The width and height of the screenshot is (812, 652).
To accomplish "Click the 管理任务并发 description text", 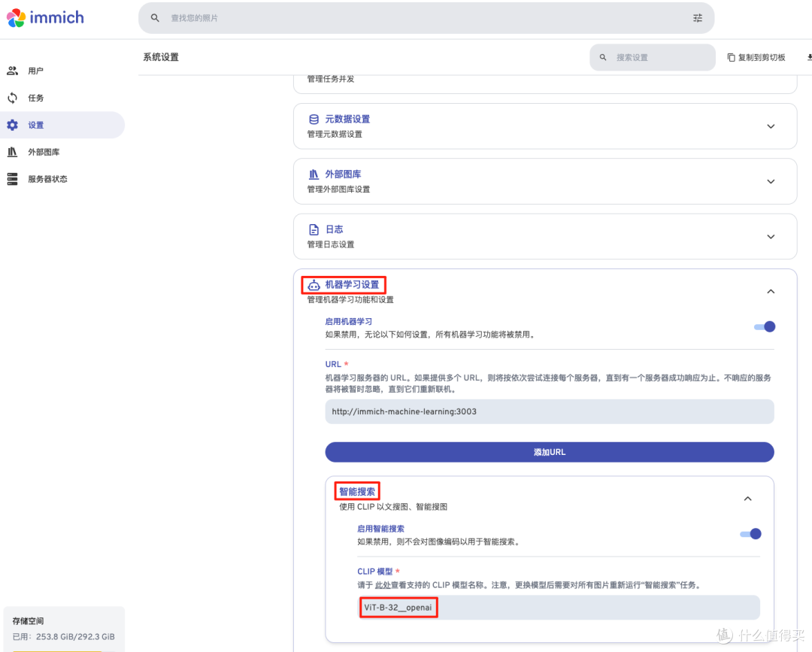I will click(x=331, y=79).
